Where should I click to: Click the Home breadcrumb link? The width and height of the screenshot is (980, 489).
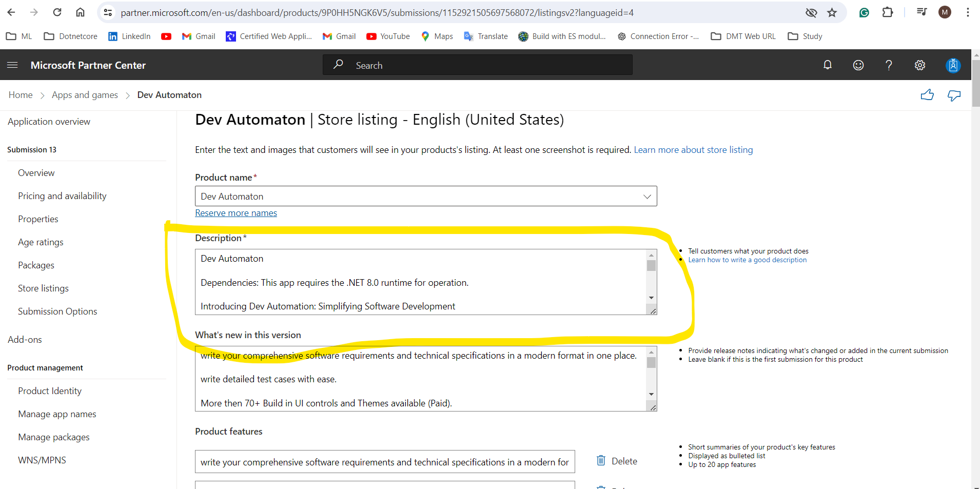point(21,95)
